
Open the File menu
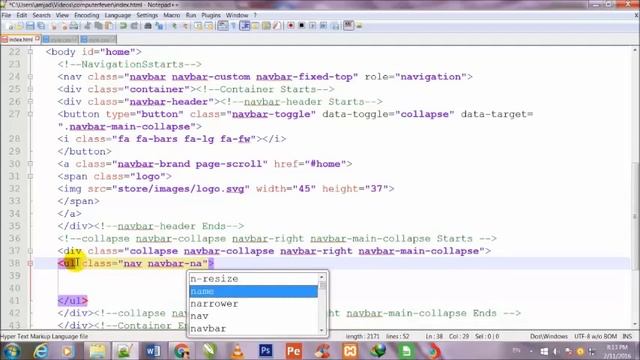pos(6,15)
